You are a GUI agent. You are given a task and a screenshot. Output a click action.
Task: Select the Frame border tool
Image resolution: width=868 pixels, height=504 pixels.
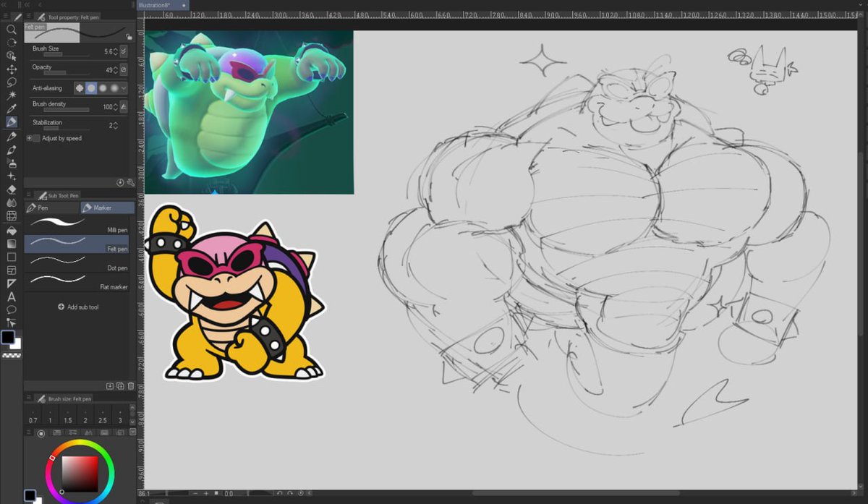point(12,270)
